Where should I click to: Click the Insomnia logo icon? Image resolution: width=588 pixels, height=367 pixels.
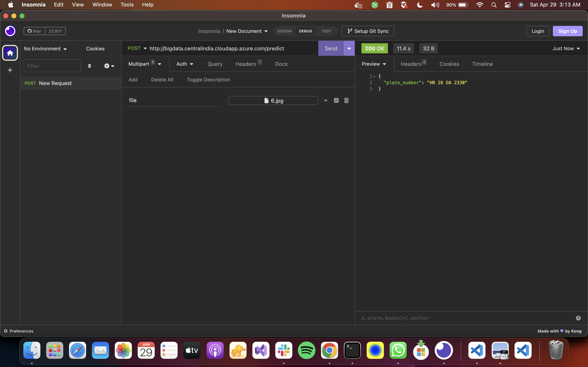pyautogui.click(x=10, y=31)
